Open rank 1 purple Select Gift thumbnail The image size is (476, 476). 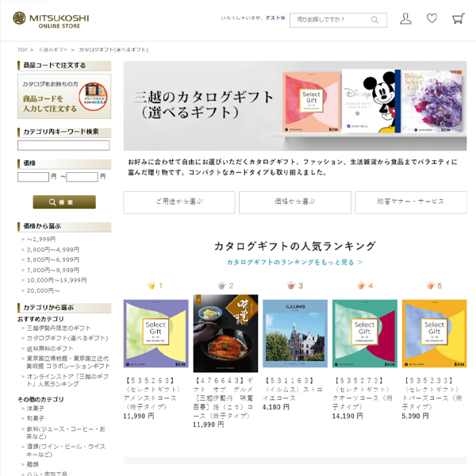156,333
